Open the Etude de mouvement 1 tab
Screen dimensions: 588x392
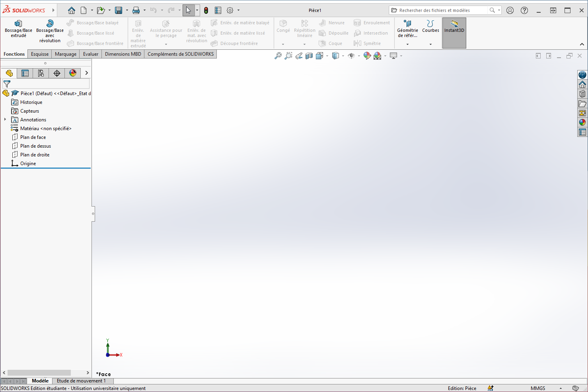coord(81,381)
